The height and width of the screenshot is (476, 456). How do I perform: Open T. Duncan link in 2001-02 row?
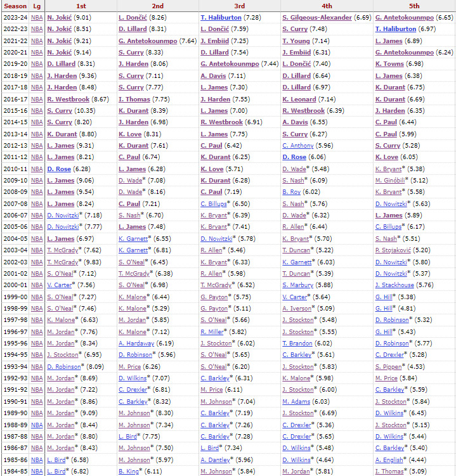[296, 274]
